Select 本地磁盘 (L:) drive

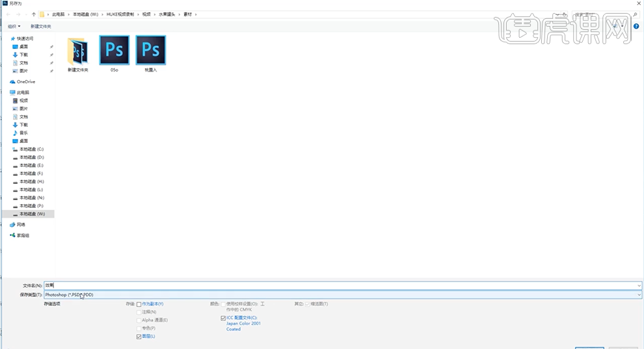pyautogui.click(x=29, y=190)
